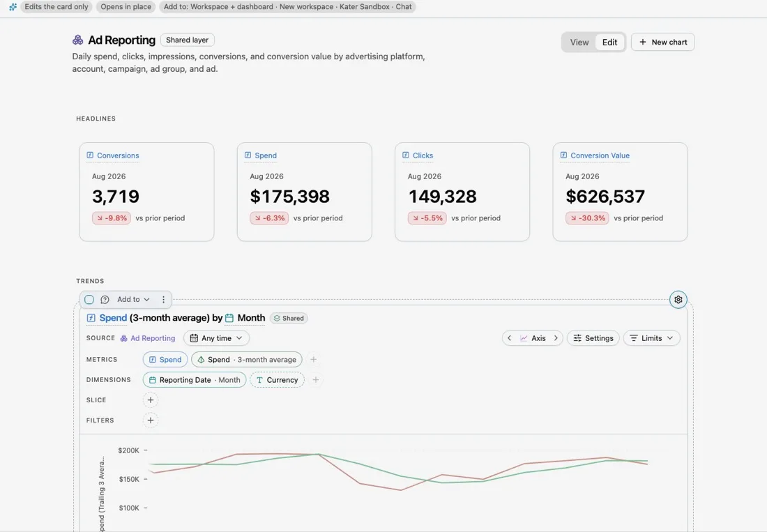Click the metric icon before chart title Spend

[x=91, y=318]
